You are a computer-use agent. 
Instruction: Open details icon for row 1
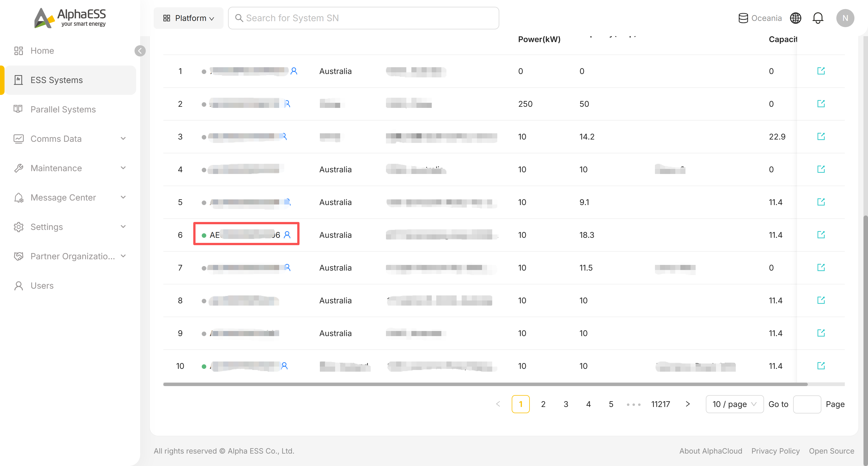coord(821,71)
